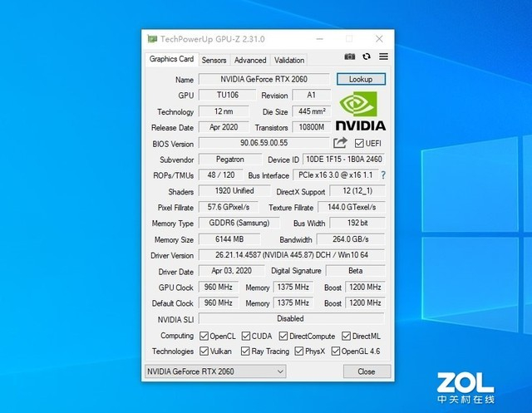Click the Shaders field 1920 Unified
This screenshot has width=532, height=413.
[x=234, y=191]
